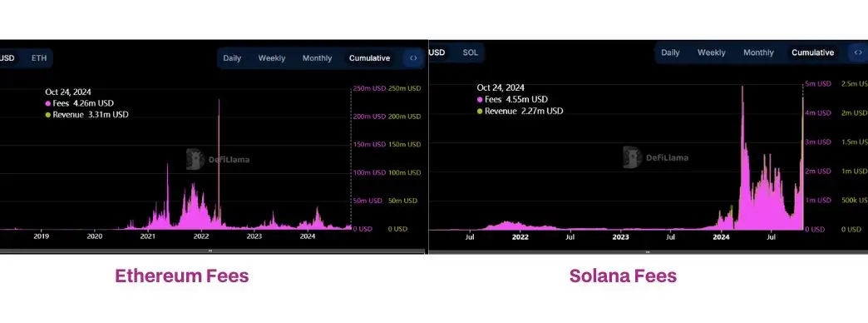Screen dimensions: 868x323
Task: Select Weekly view in Solana chart
Action: tap(712, 52)
